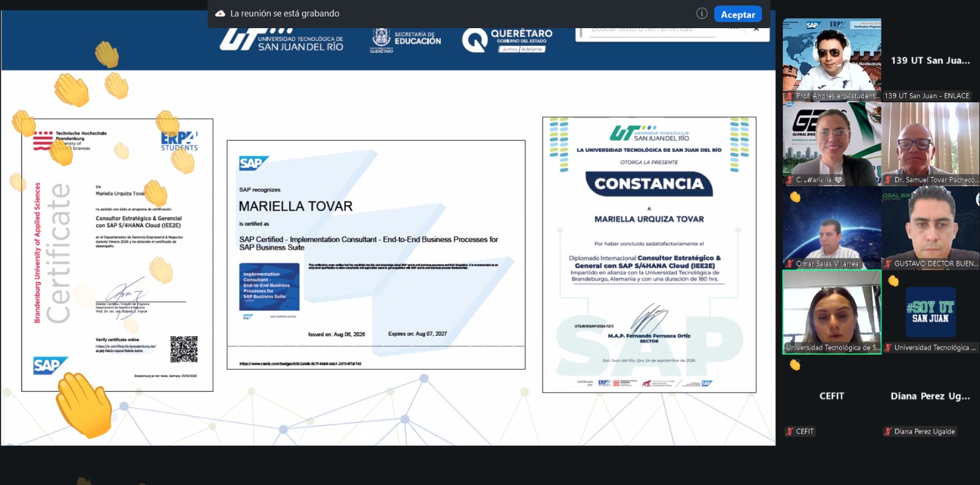Click the Secretaría de Educación logo
Viewport: 980px width, 485px height.
405,40
